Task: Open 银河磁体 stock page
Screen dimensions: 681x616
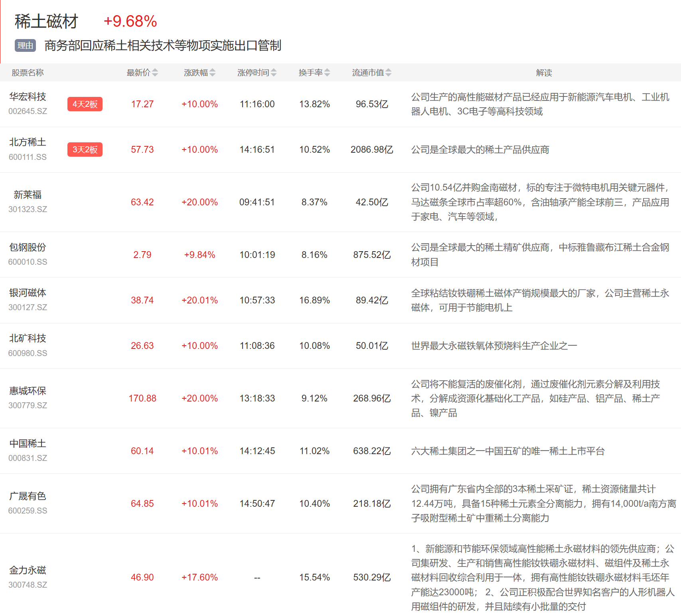Action: (x=28, y=293)
